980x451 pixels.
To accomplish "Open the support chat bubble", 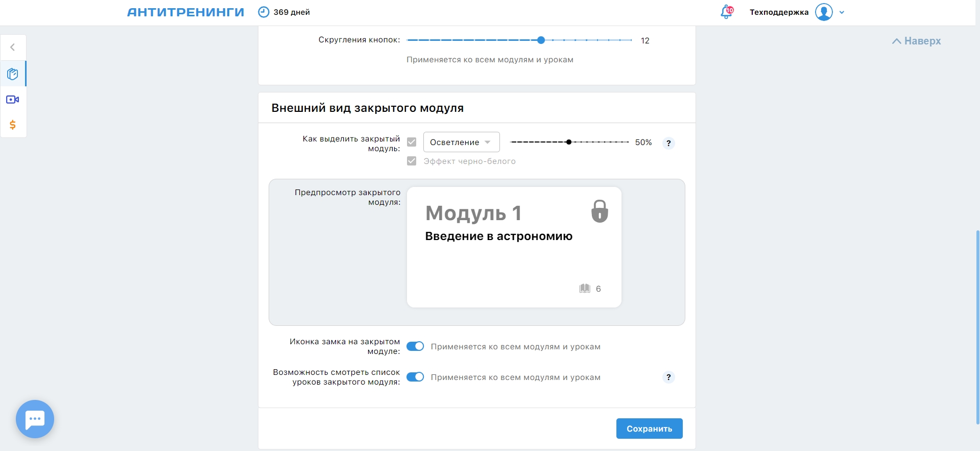I will [x=35, y=419].
